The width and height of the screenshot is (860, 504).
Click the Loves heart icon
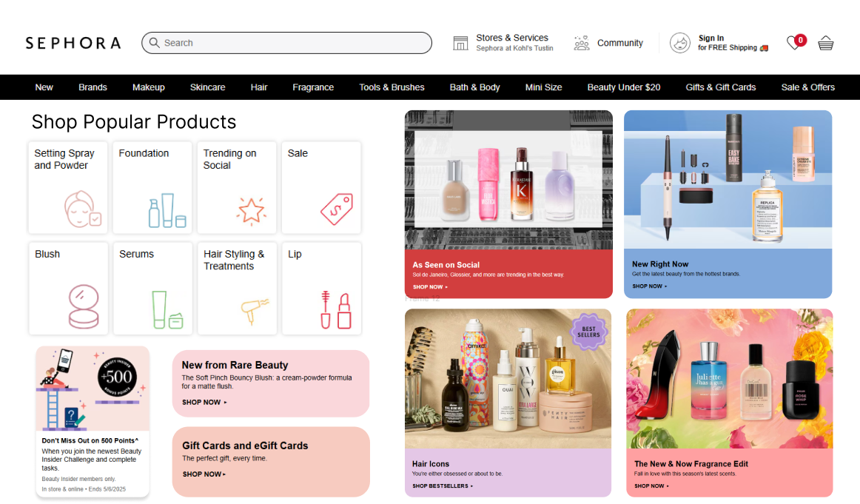(x=794, y=43)
